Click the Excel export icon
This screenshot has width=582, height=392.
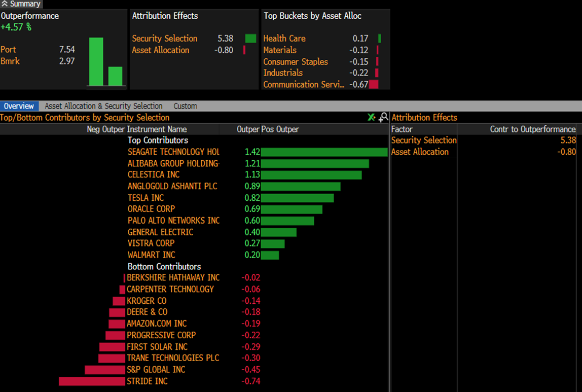coord(371,118)
